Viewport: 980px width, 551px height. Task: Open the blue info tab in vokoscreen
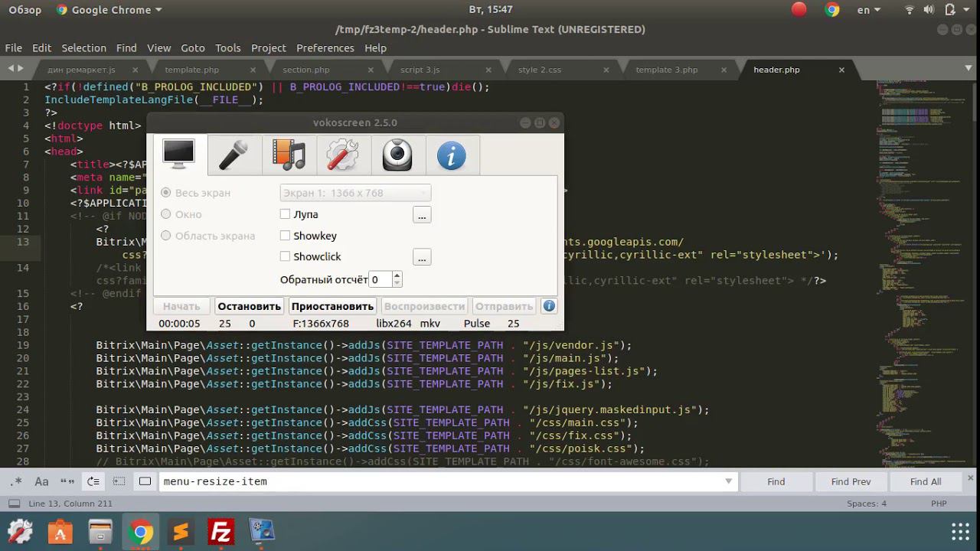[x=452, y=156]
